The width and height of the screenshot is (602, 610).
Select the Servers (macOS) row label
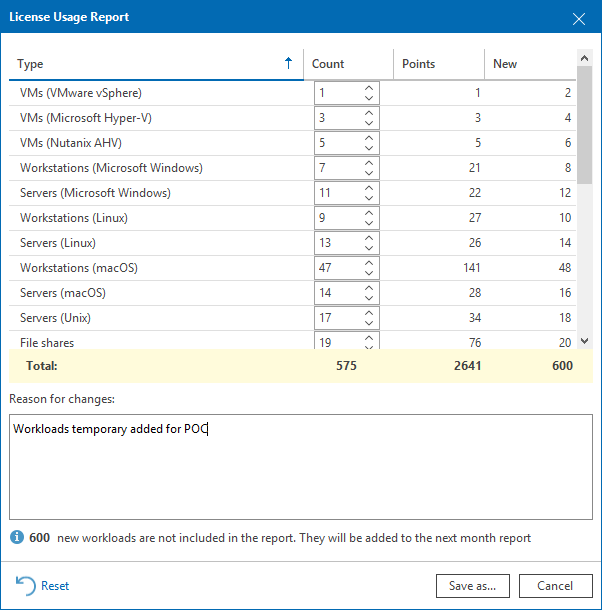63,293
